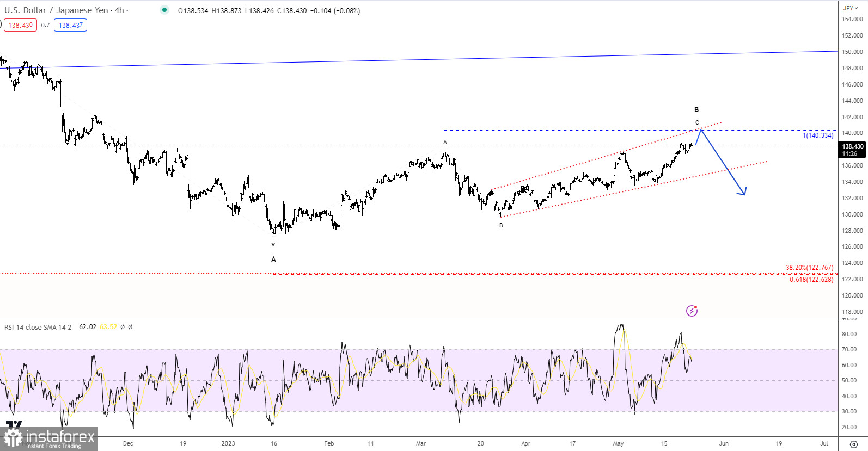Click the Mar date on time axis
This screenshot has height=451, width=868.
click(421, 443)
